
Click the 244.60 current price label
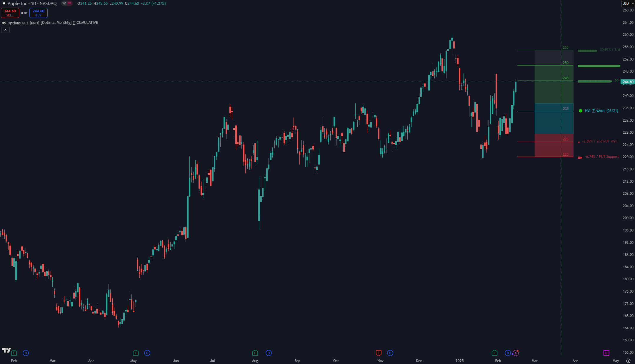click(x=628, y=82)
